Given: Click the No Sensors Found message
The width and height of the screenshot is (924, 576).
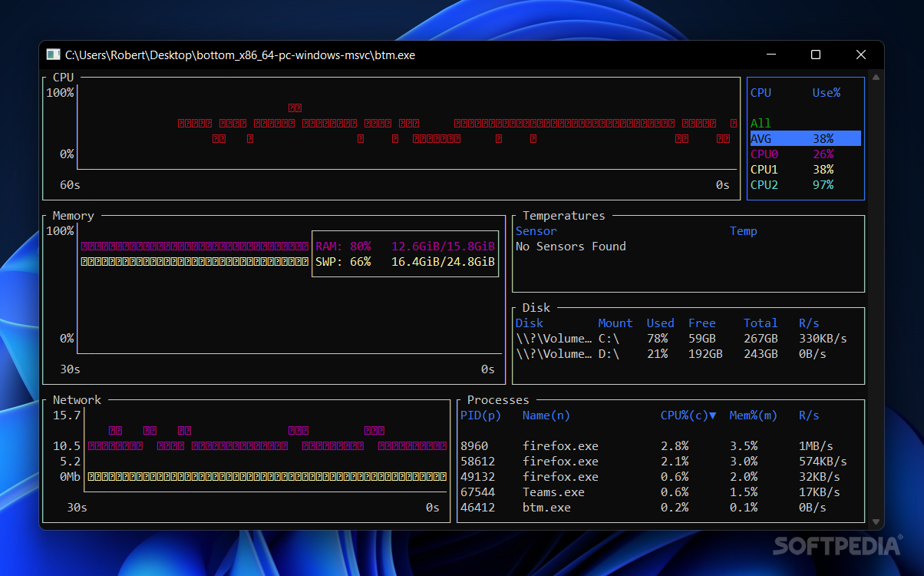Looking at the screenshot, I should pos(570,247).
